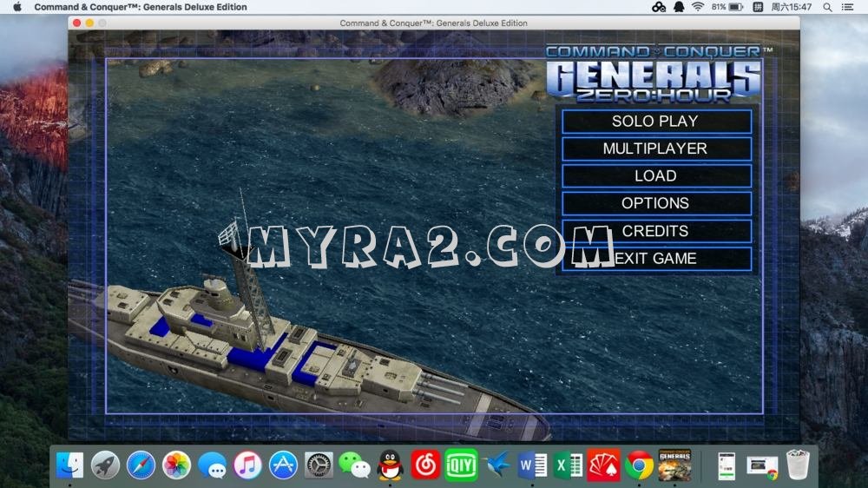Open the MULTIPLAYER menu
This screenshot has height=488, width=868.
tap(656, 148)
